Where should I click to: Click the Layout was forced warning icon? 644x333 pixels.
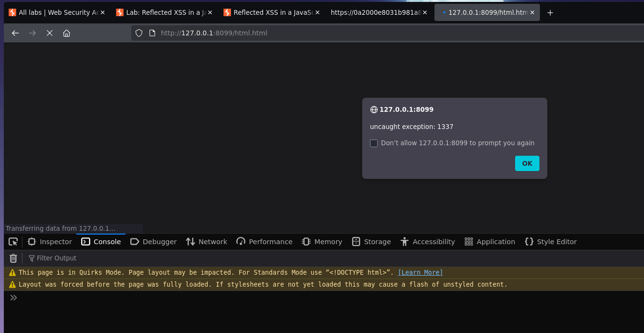click(x=12, y=285)
